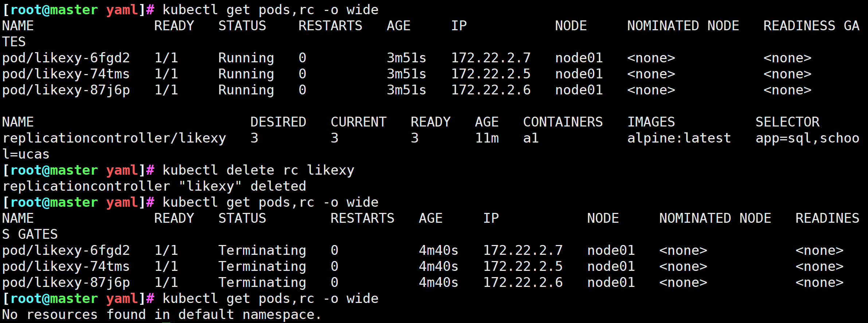Viewport: 868px width, 323px height.
Task: Click the 11m age value
Action: [x=487, y=138]
